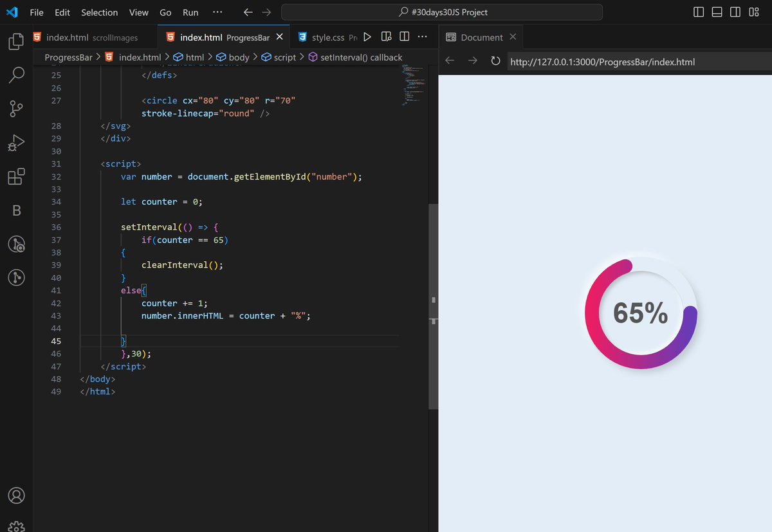Open the editor More Actions menu
Image resolution: width=772 pixels, height=532 pixels.
coord(423,37)
